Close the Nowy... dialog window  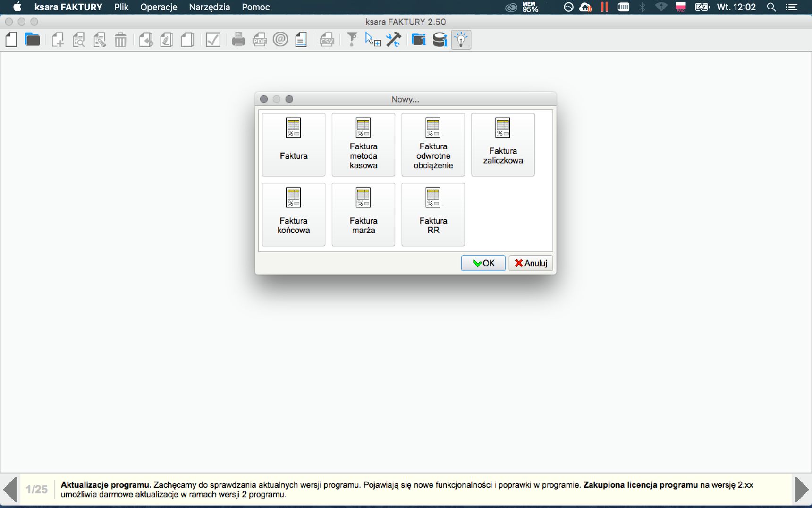pyautogui.click(x=264, y=99)
